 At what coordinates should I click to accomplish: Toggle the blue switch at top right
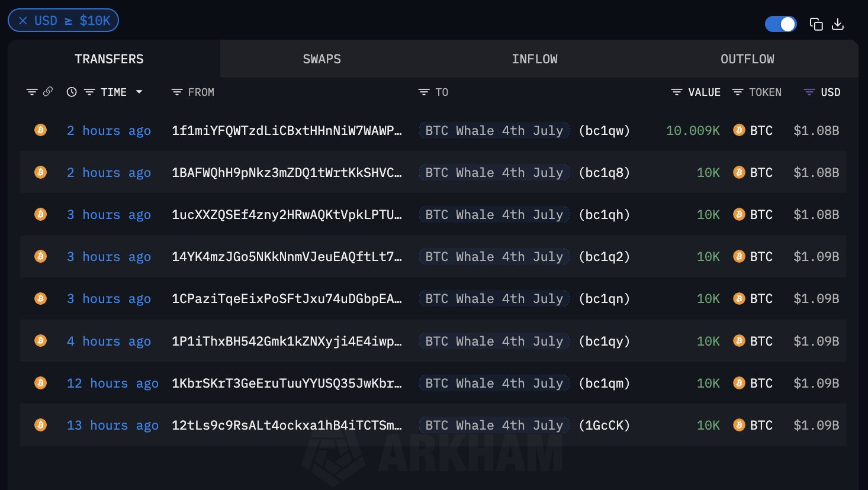[x=780, y=24]
